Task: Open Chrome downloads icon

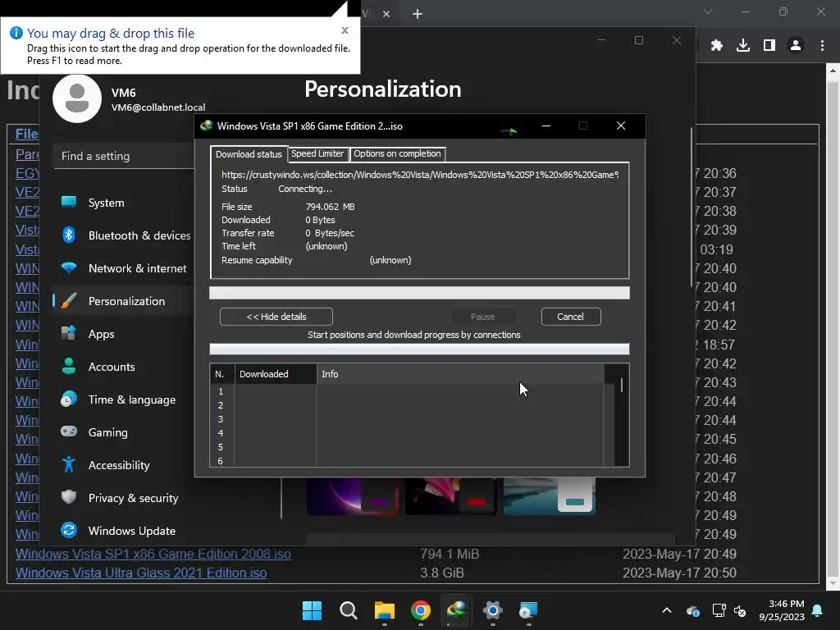Action: tap(743, 46)
